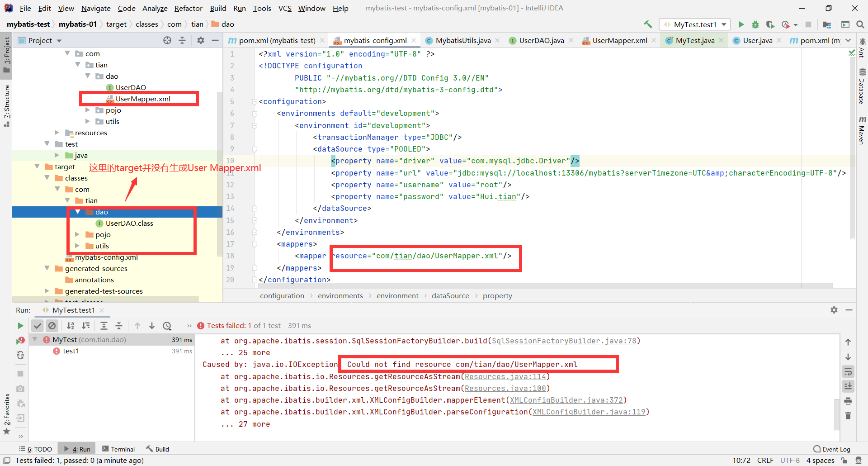Open test history clock icon
Image resolution: width=868 pixels, height=466 pixels.
pyautogui.click(x=167, y=326)
